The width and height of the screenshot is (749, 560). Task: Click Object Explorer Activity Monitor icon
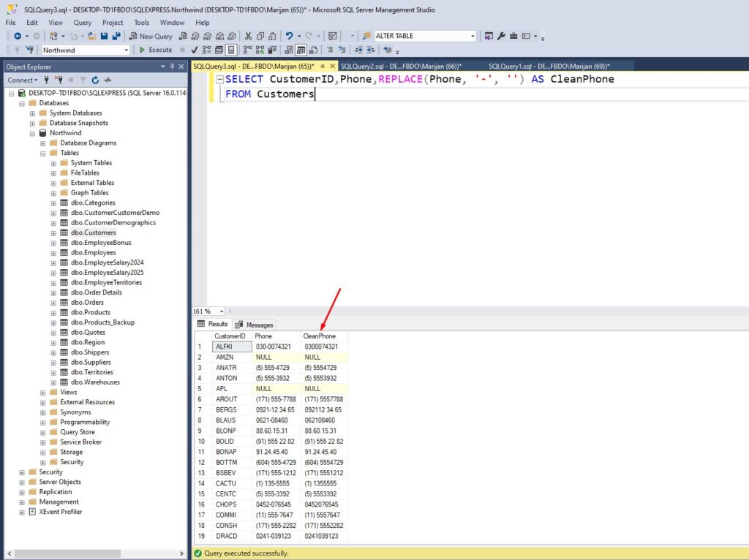pos(108,80)
